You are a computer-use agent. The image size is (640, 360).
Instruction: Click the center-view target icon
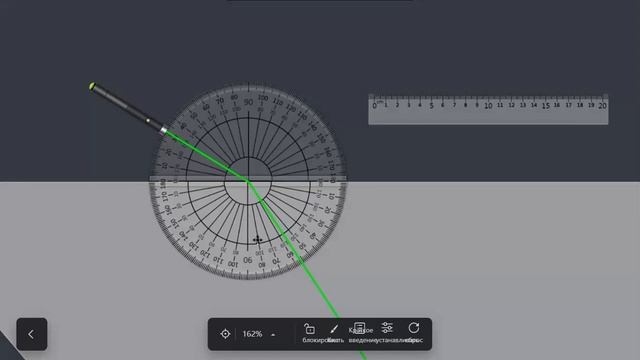(225, 334)
